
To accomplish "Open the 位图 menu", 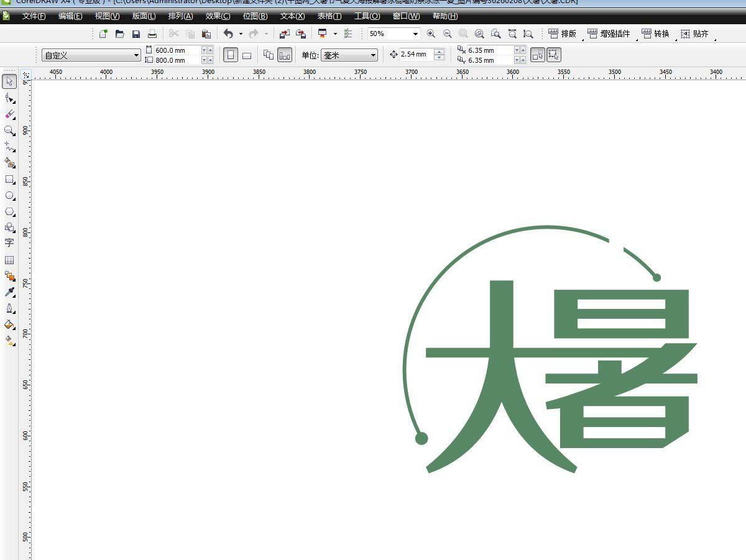I will (x=254, y=16).
